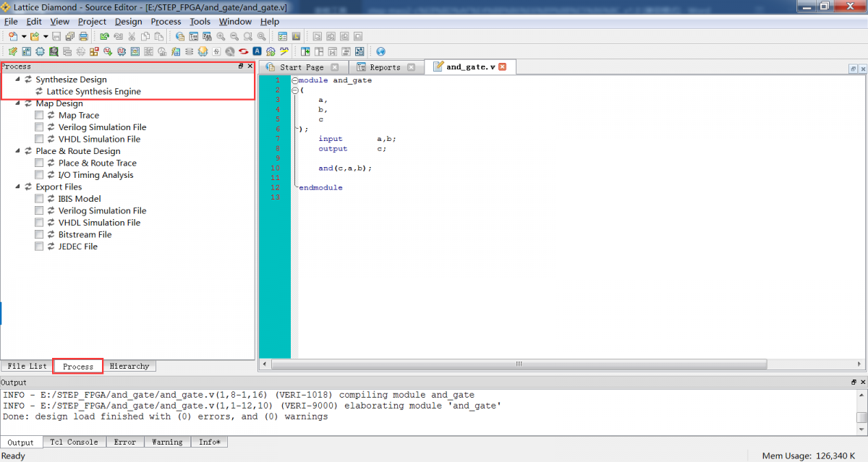868x462 pixels.
Task: Collapse the Synthesize Design tree node
Action: click(17, 80)
